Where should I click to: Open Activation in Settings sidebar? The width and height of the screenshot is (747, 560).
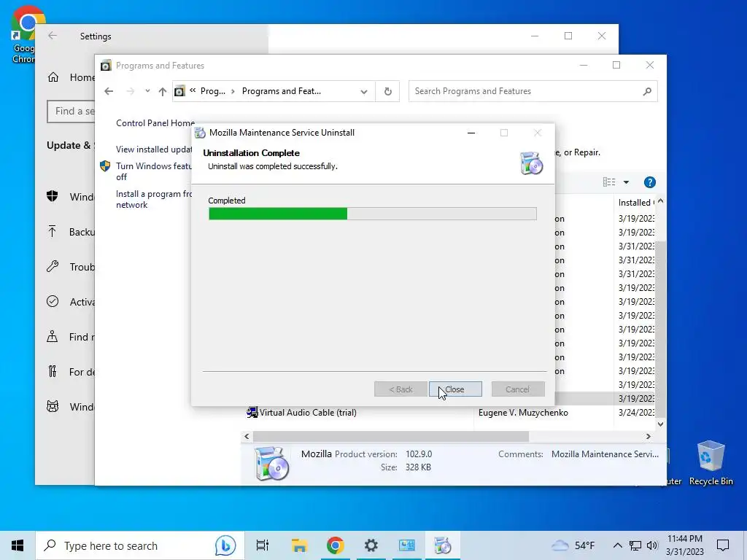click(71, 302)
